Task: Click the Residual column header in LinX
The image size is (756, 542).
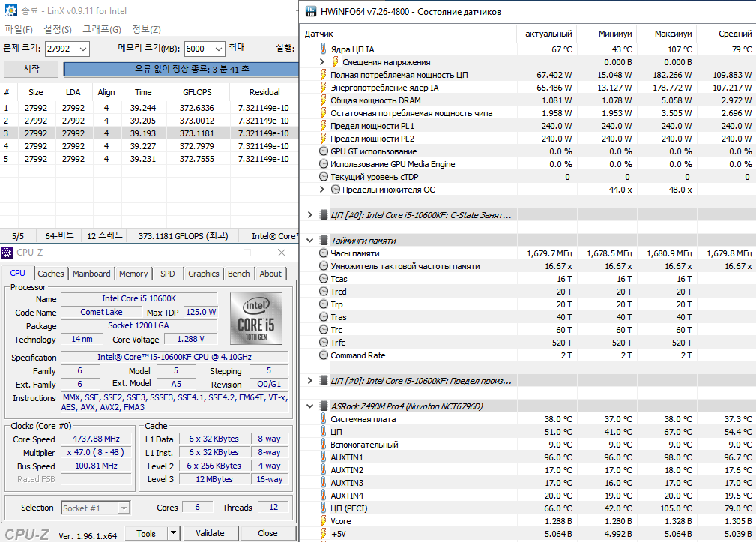Action: pos(264,92)
